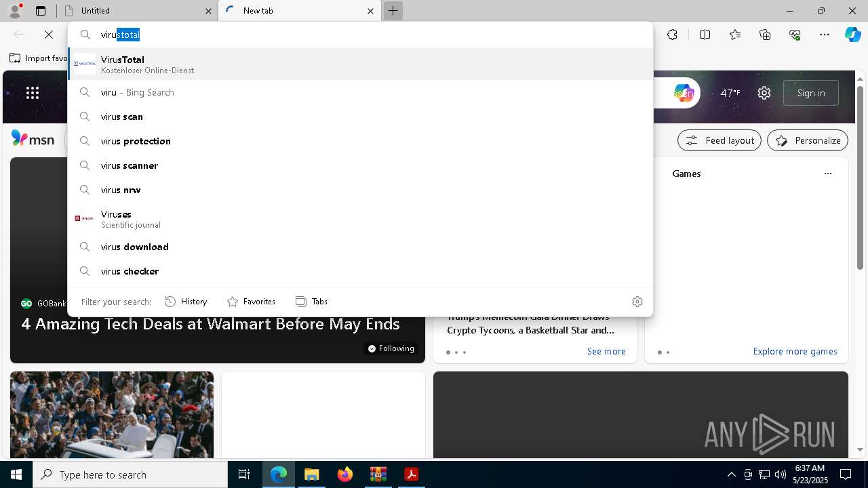The image size is (868, 488).
Task: Open the Memecoin Gala Dinner article
Action: (x=532, y=324)
